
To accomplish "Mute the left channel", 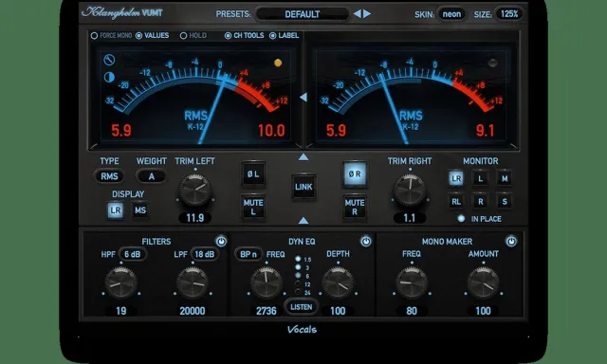I will (253, 207).
